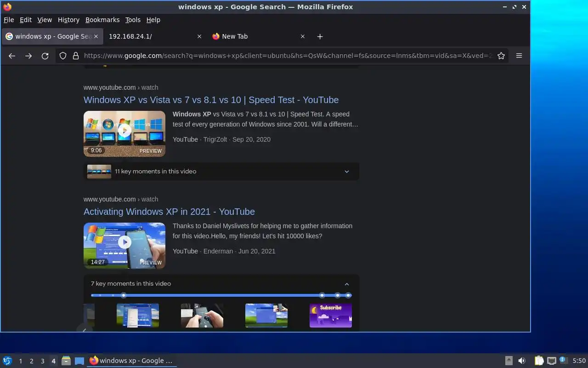Viewport: 588px width, 368px height.
Task: Play the Windows XP vs Vista preview
Action: [x=124, y=130]
